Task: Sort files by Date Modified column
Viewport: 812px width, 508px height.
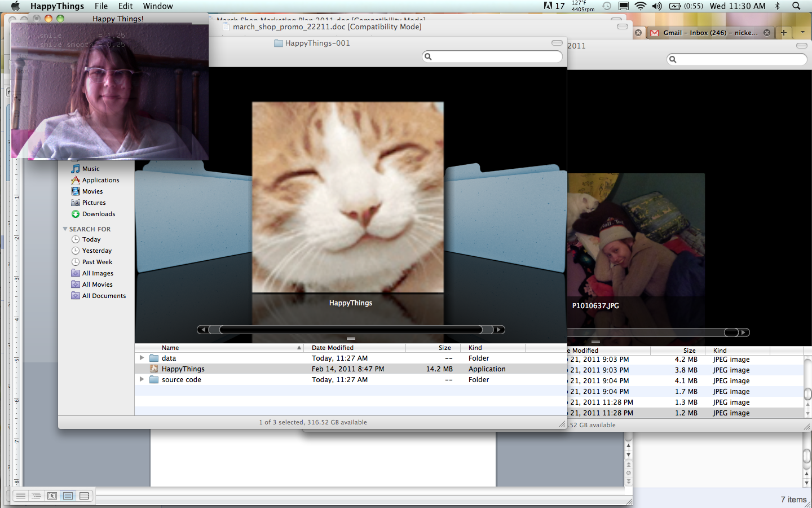Action: [x=333, y=348]
